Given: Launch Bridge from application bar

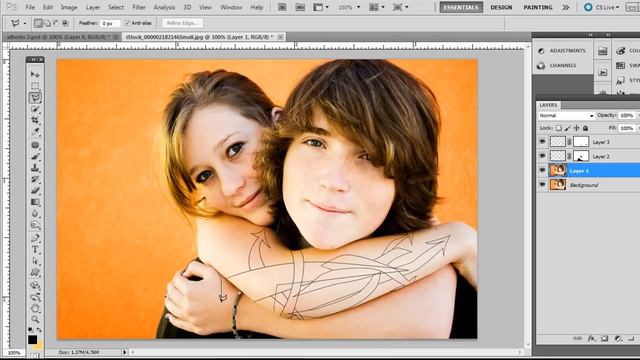Looking at the screenshot, I should coord(282,7).
